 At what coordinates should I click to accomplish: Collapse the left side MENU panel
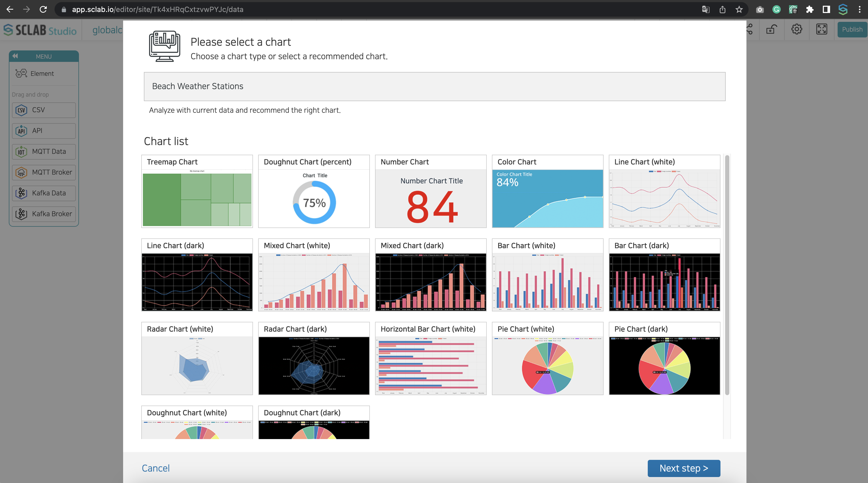pos(16,56)
